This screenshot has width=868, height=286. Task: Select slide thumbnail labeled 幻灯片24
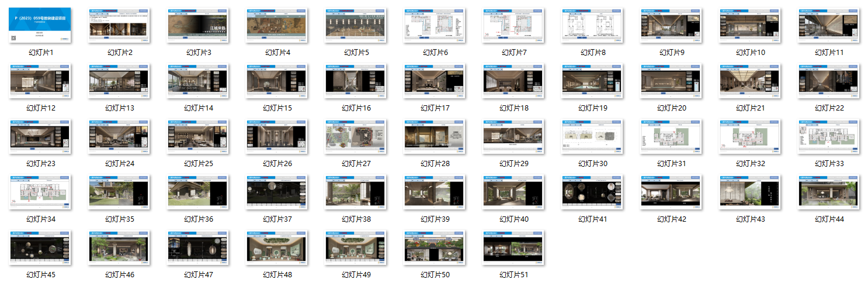(x=119, y=137)
